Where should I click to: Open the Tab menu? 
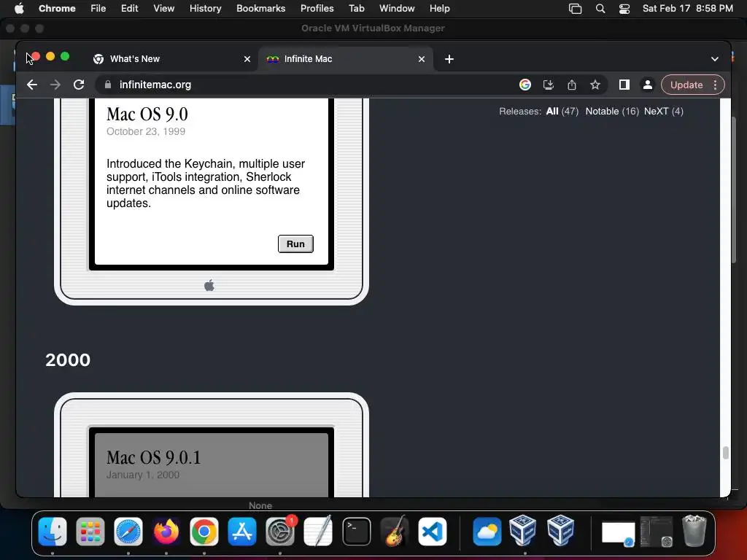[356, 9]
